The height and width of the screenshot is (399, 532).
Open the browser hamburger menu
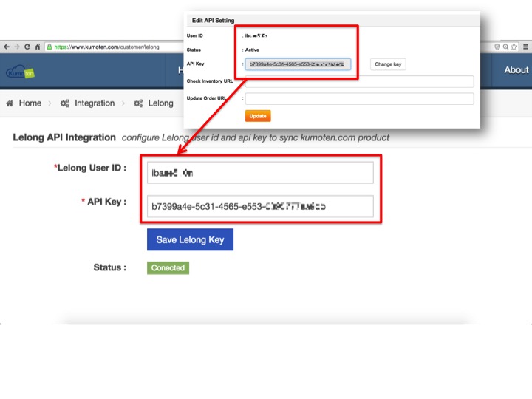point(525,47)
